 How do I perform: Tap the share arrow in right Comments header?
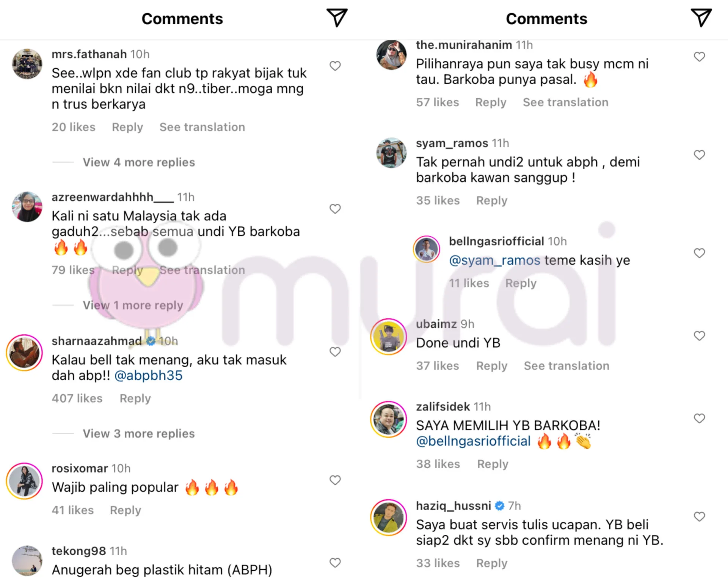pyautogui.click(x=701, y=18)
